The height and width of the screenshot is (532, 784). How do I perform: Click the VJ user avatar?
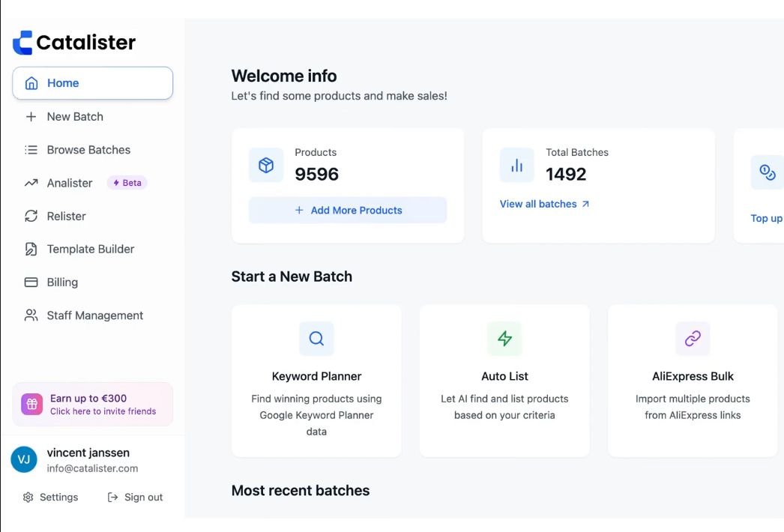coord(24,460)
